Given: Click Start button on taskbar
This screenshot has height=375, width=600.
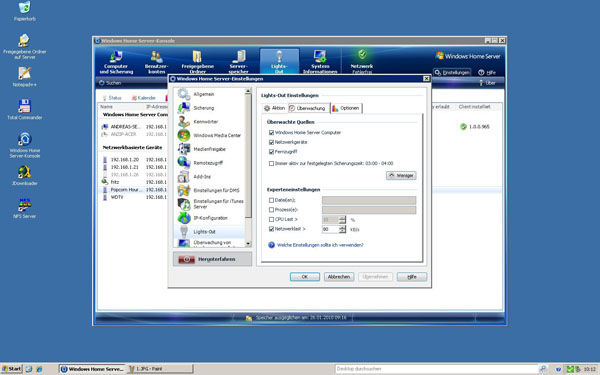Looking at the screenshot, I should (11, 369).
